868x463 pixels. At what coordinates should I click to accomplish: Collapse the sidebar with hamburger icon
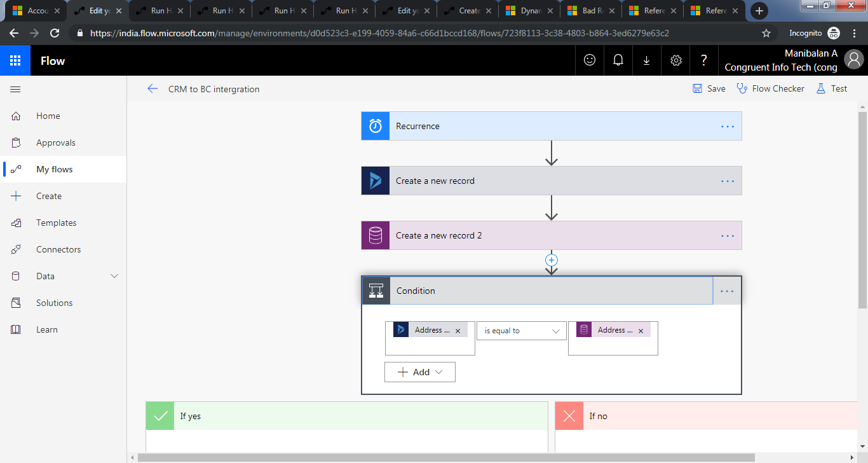pyautogui.click(x=15, y=90)
